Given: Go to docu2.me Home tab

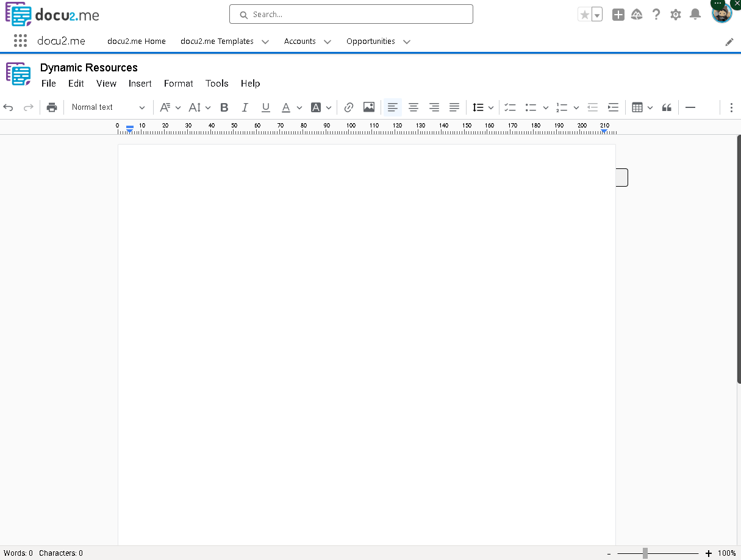Looking at the screenshot, I should tap(137, 41).
